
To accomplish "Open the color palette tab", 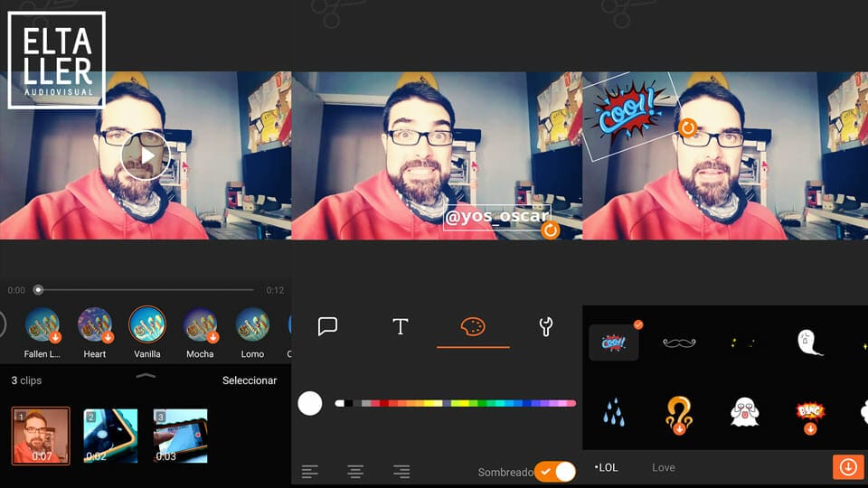I will (x=473, y=326).
